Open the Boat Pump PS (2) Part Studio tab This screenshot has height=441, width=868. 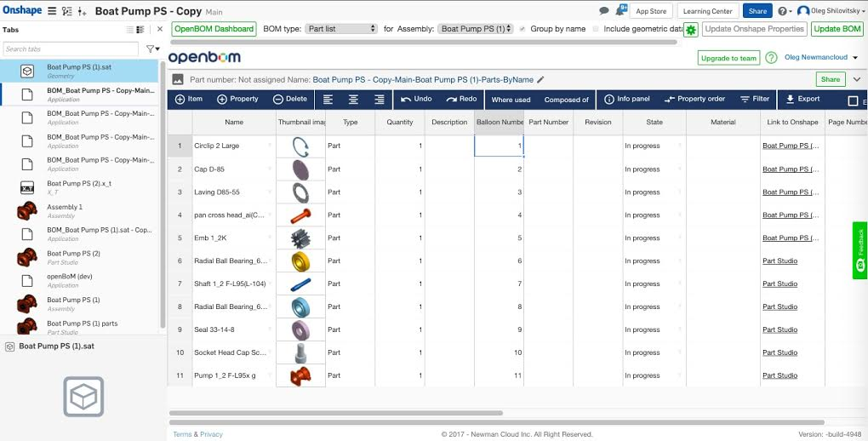click(x=79, y=257)
